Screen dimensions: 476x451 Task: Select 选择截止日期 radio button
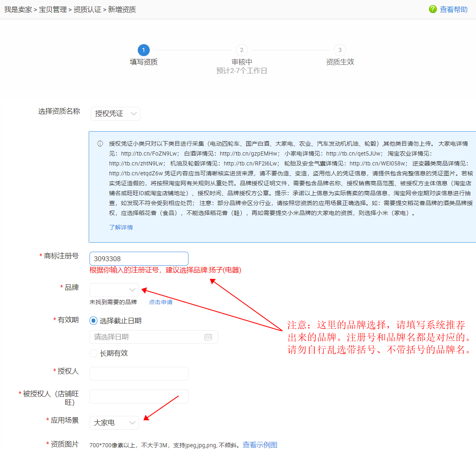point(94,321)
